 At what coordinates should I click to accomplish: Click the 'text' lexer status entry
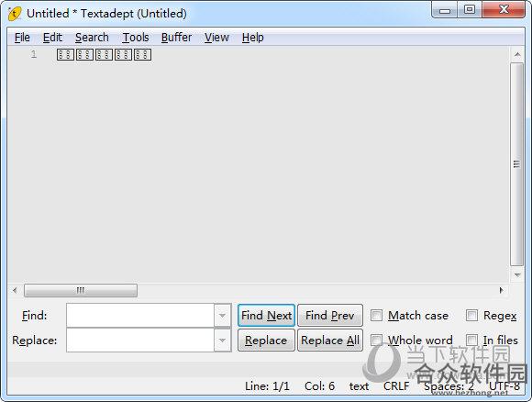pyautogui.click(x=359, y=386)
